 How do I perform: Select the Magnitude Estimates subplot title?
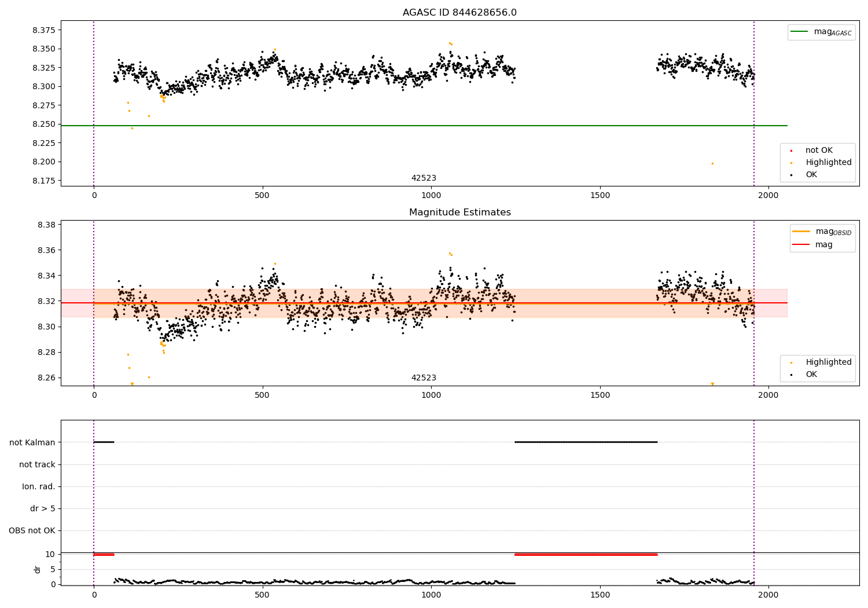coord(459,213)
